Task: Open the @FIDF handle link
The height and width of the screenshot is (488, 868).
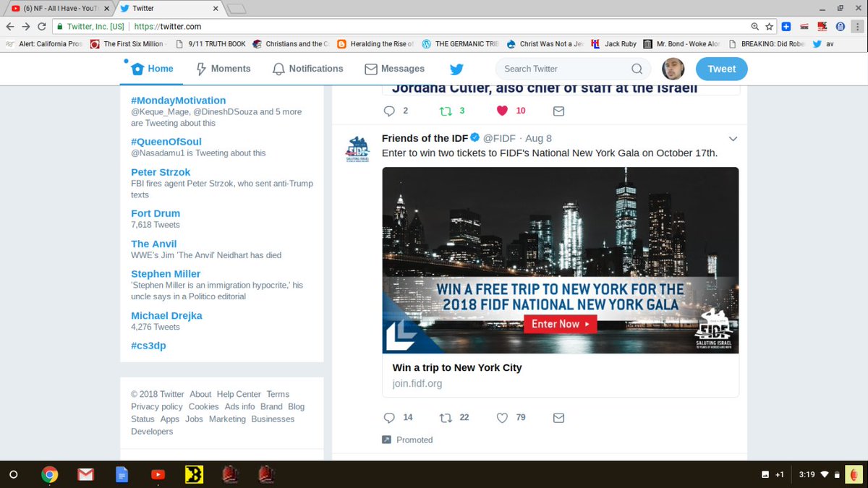Action: (498, 138)
